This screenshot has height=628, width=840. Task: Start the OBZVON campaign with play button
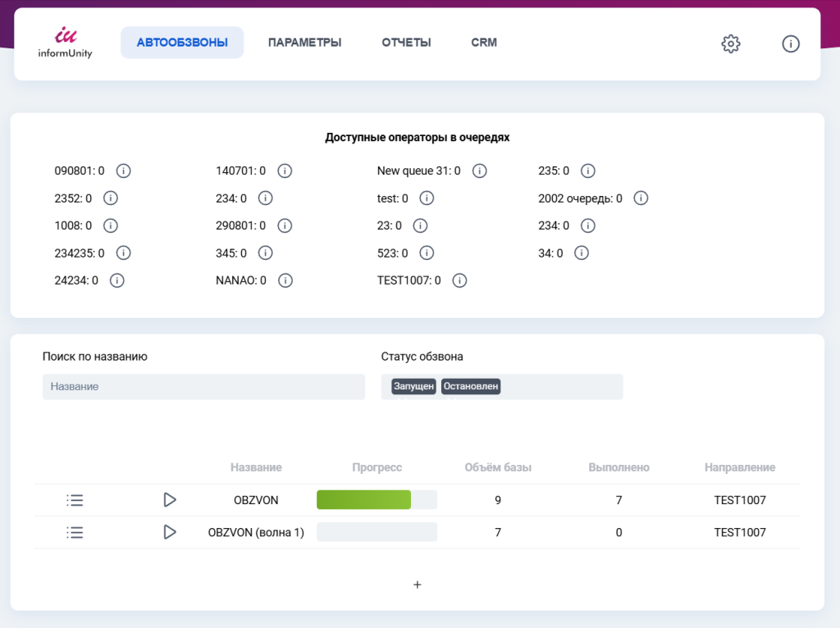coord(170,499)
